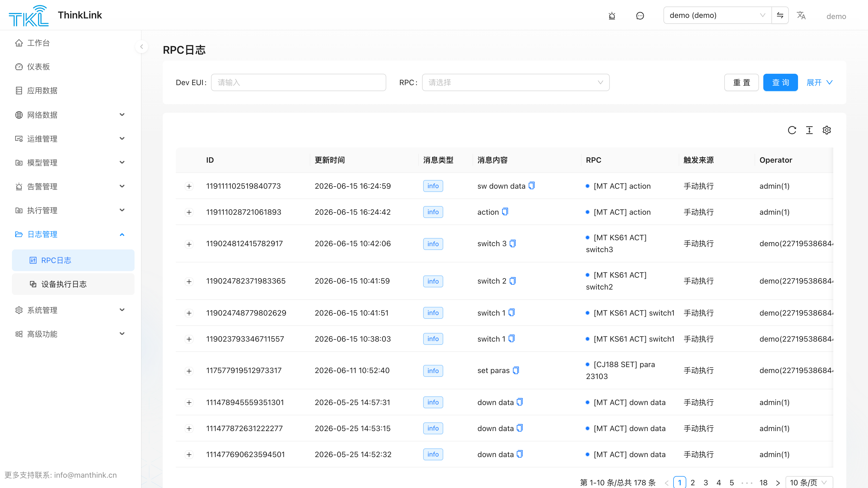This screenshot has height=488, width=868.
Task: Go to page 5
Action: [732, 483]
